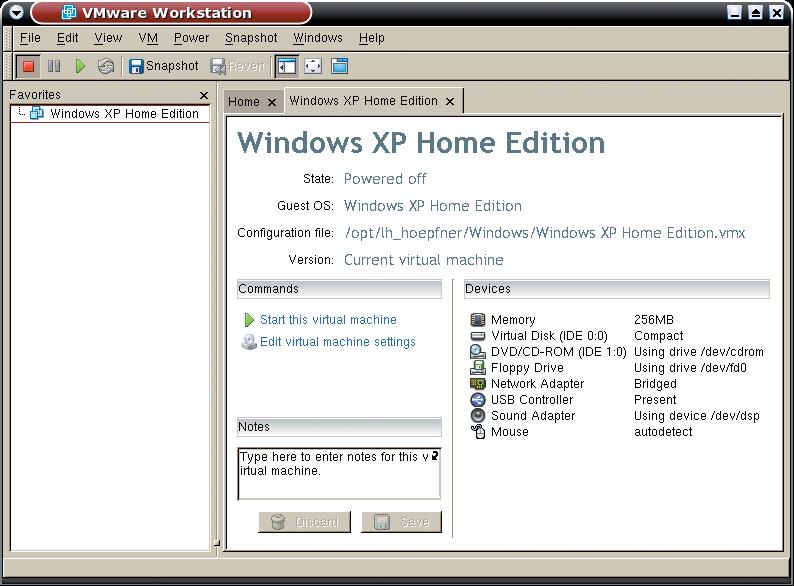Click the 256MB memory value
Viewport: 794px width, 586px height.
click(x=654, y=320)
